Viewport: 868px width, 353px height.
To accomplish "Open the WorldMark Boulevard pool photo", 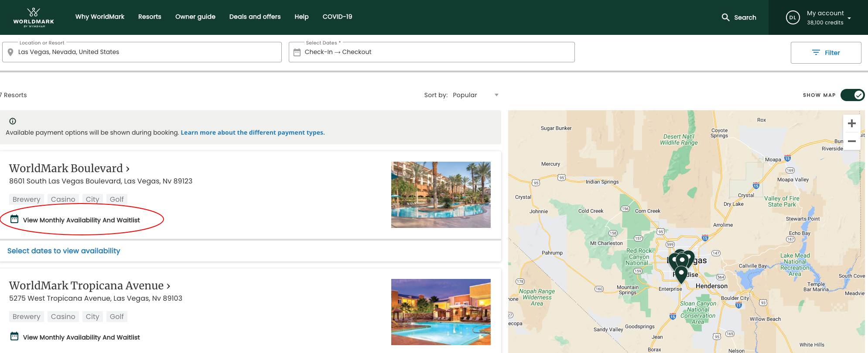I will [x=441, y=195].
